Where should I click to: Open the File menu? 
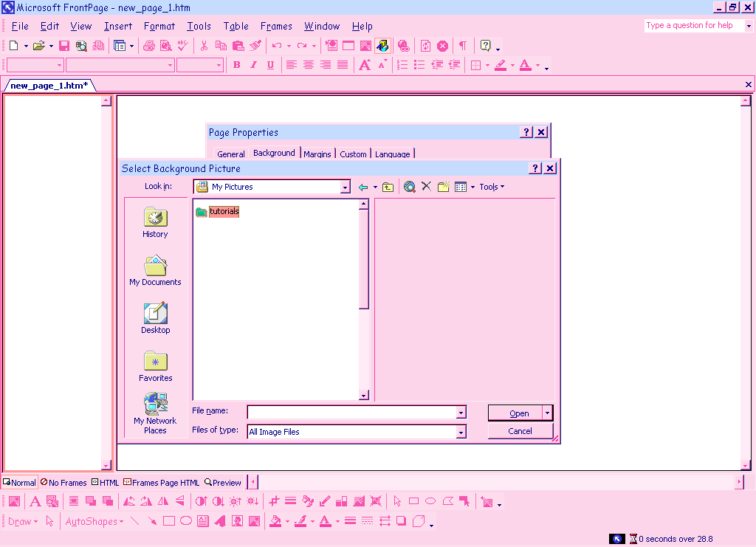click(x=20, y=27)
